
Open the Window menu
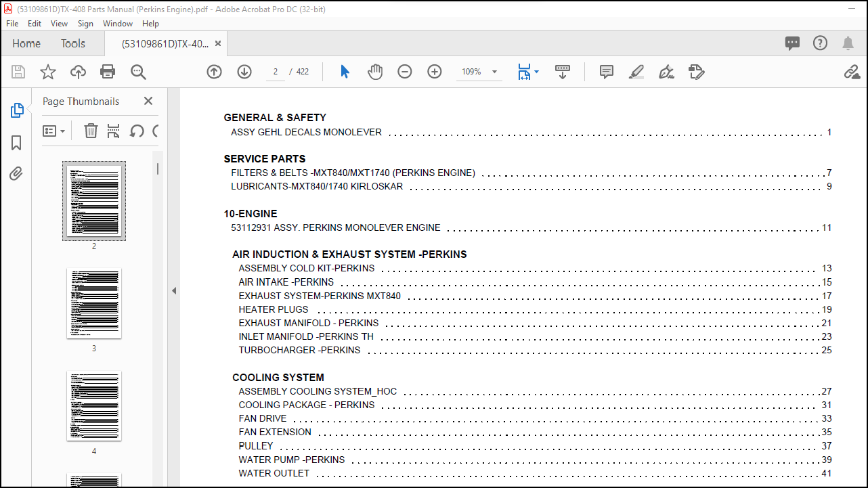118,23
